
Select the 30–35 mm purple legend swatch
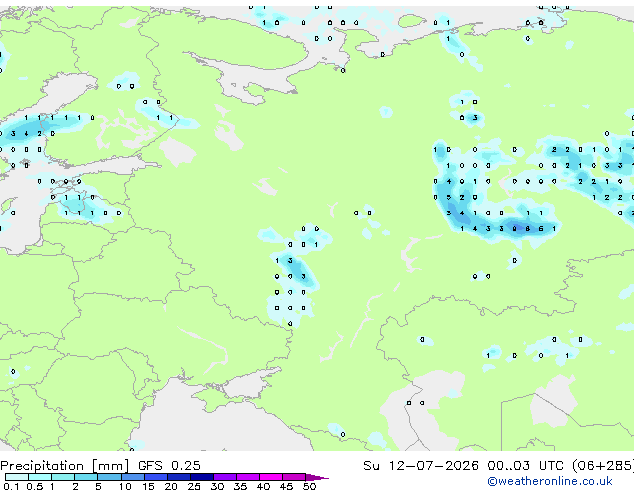pyautogui.click(x=225, y=477)
